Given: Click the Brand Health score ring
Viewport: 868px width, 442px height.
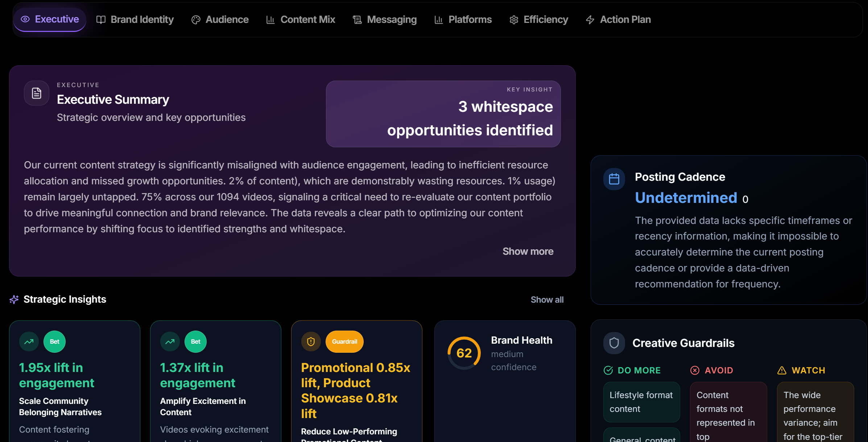Looking at the screenshot, I should (x=464, y=353).
